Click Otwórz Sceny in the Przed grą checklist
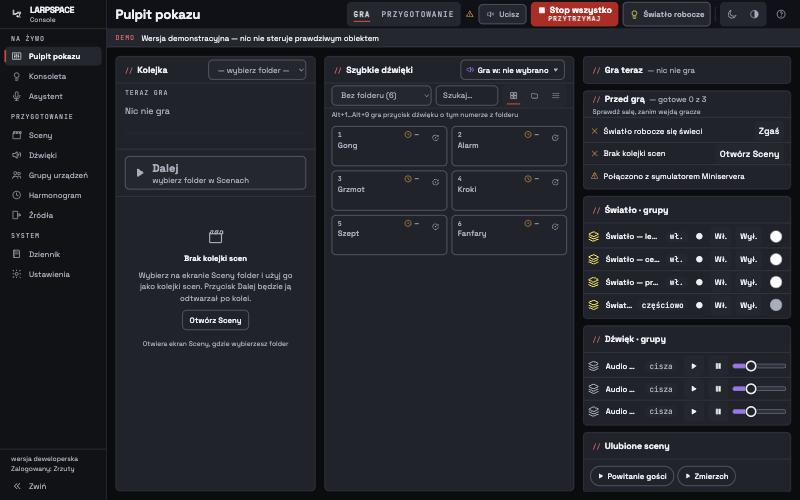 pos(749,154)
